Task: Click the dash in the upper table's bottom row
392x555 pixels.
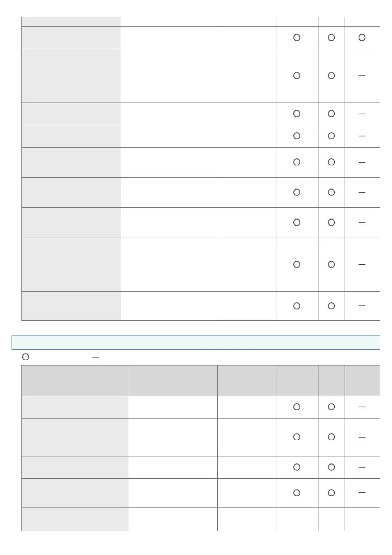Action: click(362, 306)
